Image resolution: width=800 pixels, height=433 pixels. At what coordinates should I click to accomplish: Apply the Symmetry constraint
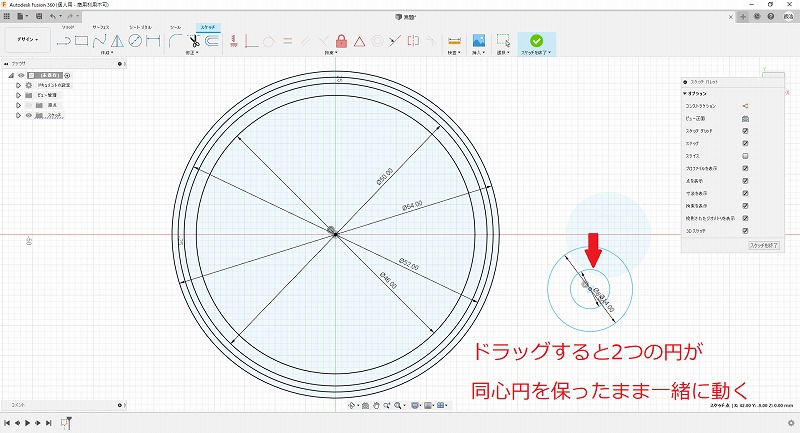[x=413, y=41]
